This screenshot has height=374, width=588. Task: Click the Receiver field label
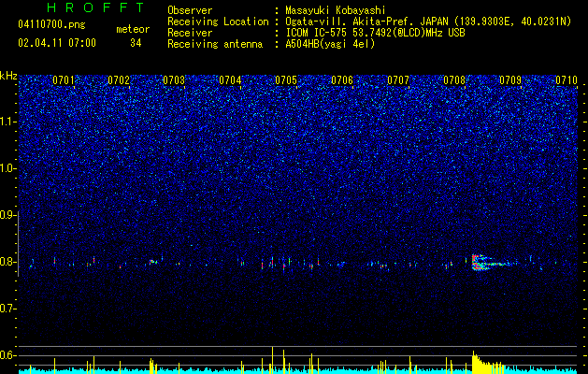(x=190, y=33)
